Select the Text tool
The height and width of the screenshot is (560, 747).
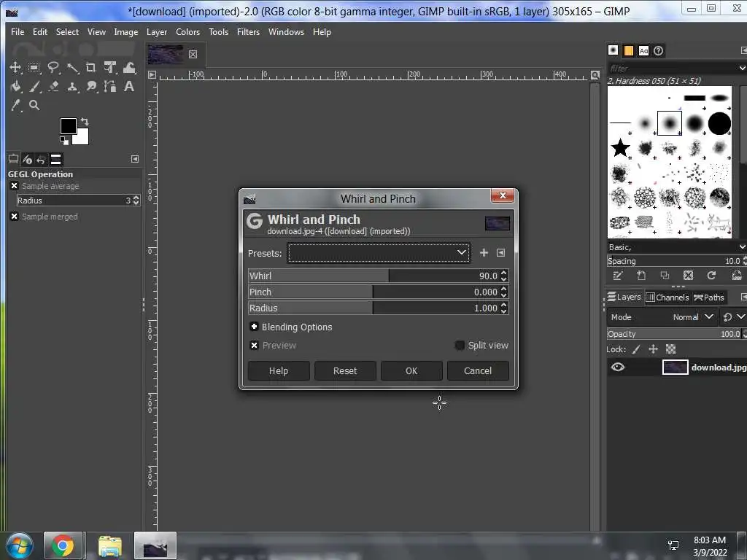(128, 86)
